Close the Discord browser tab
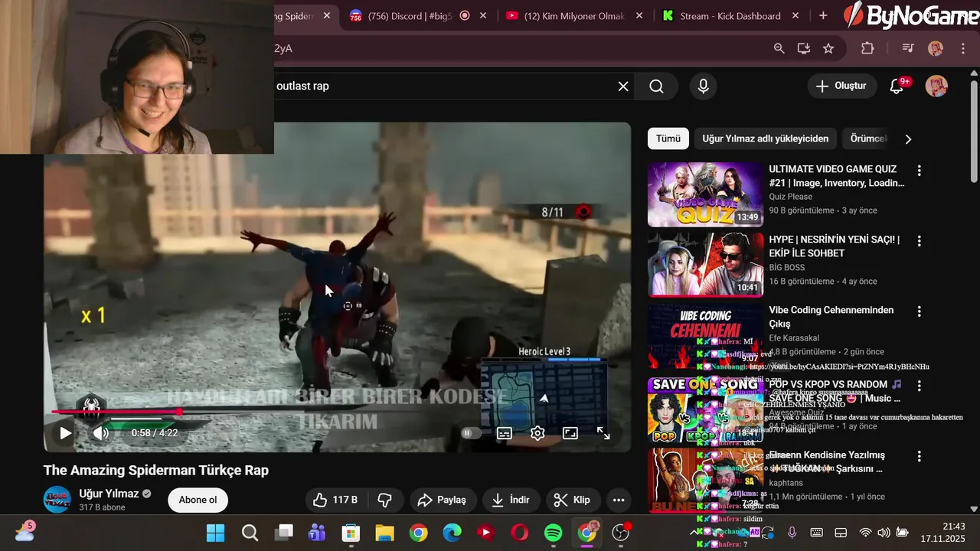This screenshot has height=551, width=980. [483, 16]
